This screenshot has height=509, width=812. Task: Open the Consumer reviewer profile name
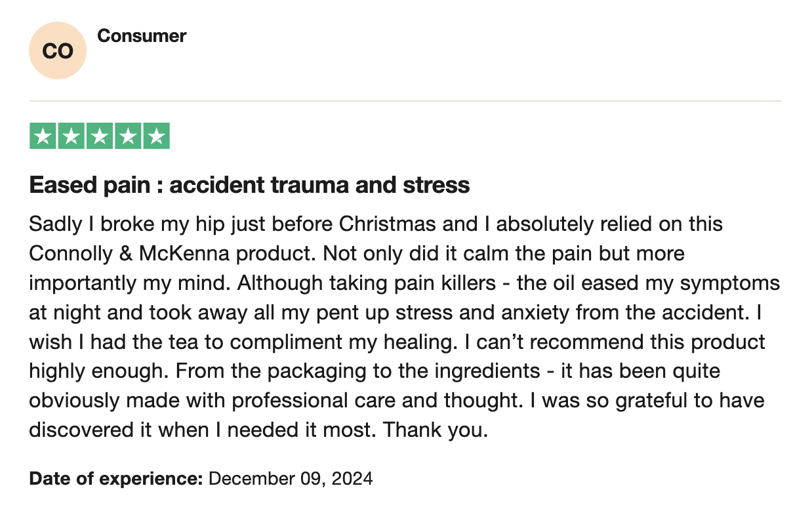pyautogui.click(x=142, y=35)
